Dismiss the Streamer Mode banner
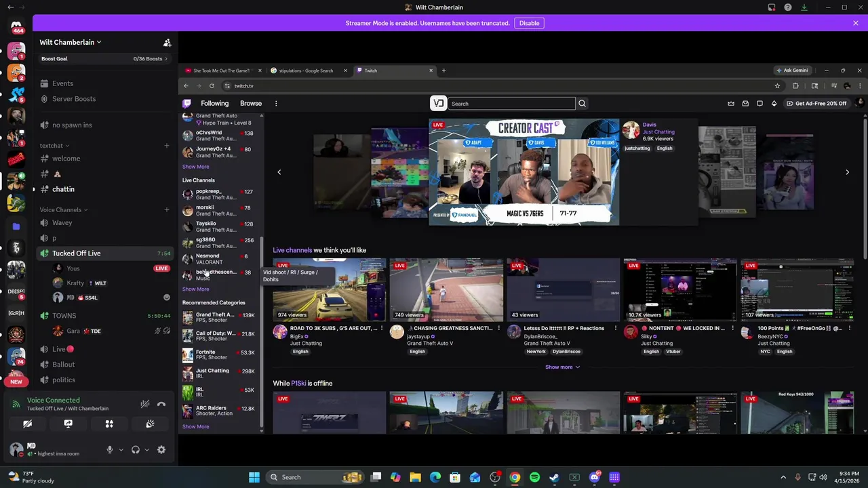The height and width of the screenshot is (488, 868). point(855,23)
